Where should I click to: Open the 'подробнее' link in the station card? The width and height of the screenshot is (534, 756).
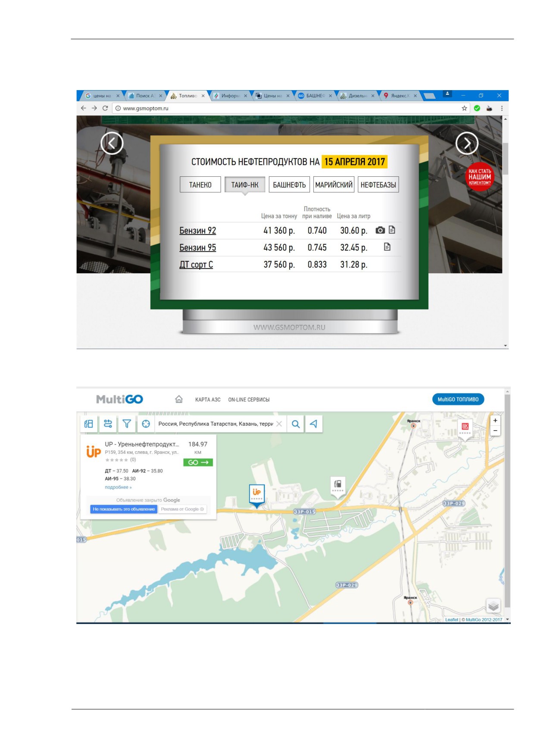[118, 487]
